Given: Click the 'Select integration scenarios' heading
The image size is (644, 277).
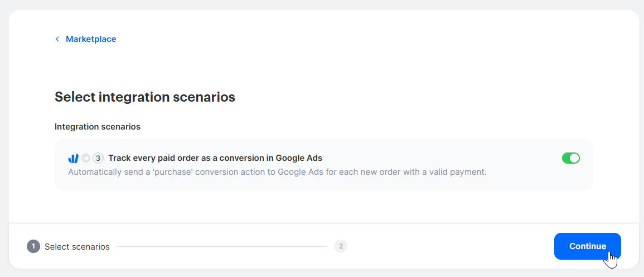Looking at the screenshot, I should pos(145,97).
